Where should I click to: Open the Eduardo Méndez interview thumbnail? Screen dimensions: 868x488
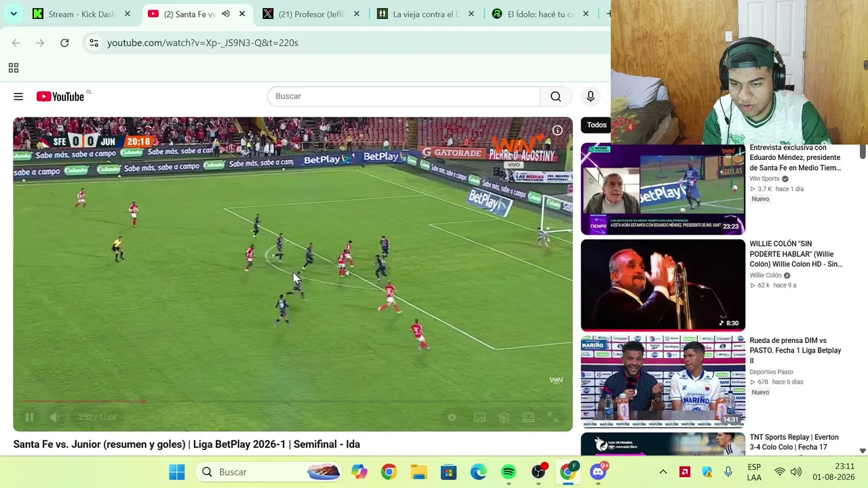click(x=663, y=189)
